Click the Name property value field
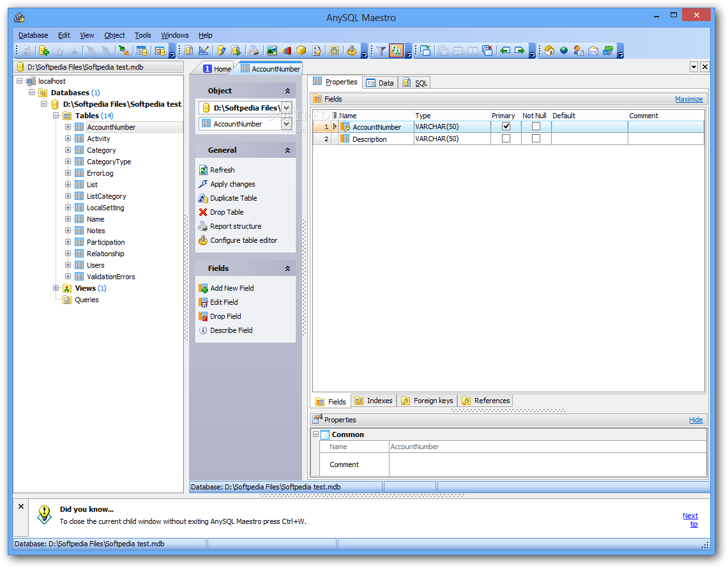 (548, 447)
